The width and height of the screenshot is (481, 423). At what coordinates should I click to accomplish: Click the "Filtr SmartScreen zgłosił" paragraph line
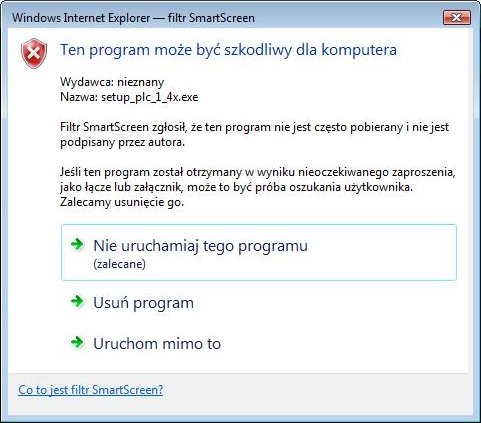click(255, 127)
